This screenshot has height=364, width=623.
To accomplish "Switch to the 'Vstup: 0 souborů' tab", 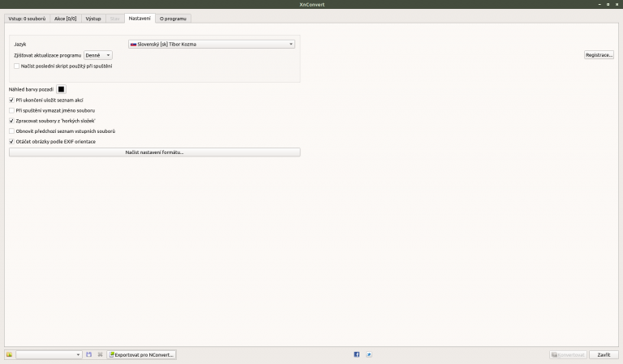I will (x=27, y=19).
